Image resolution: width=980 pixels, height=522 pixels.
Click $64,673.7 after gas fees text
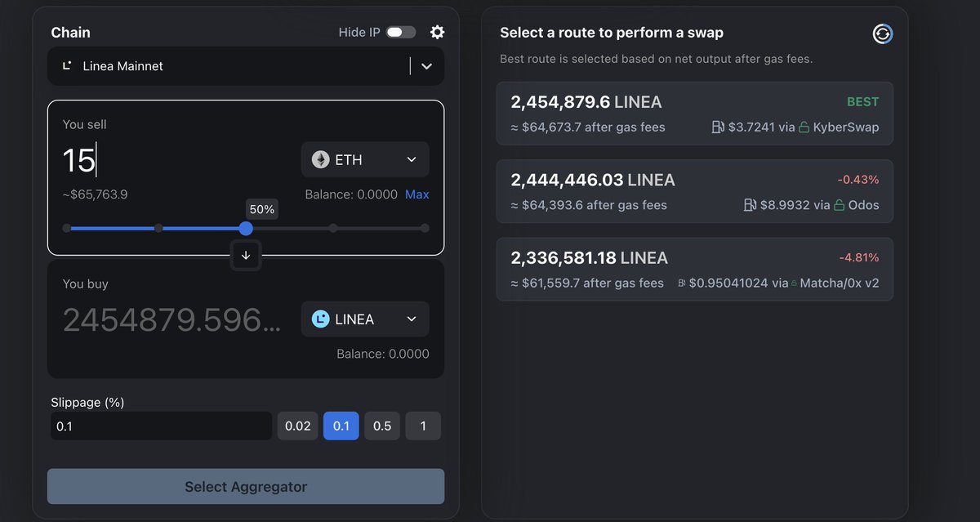[x=588, y=127]
